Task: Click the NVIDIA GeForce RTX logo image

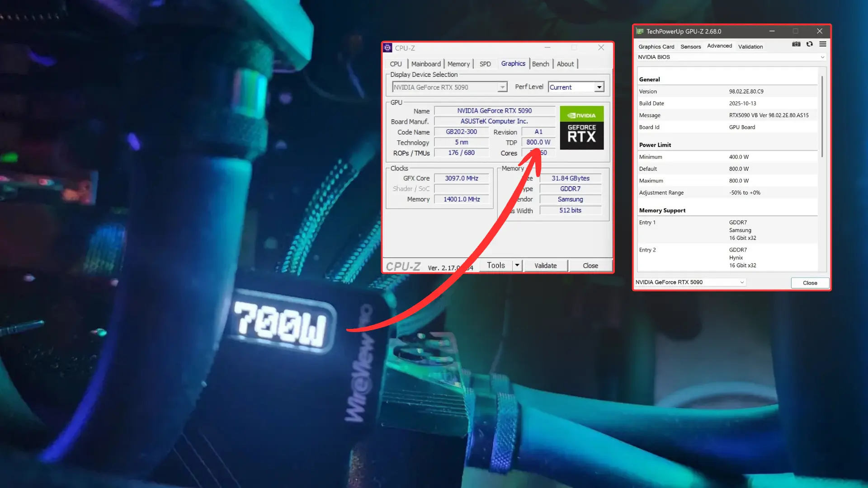Action: 581,128
